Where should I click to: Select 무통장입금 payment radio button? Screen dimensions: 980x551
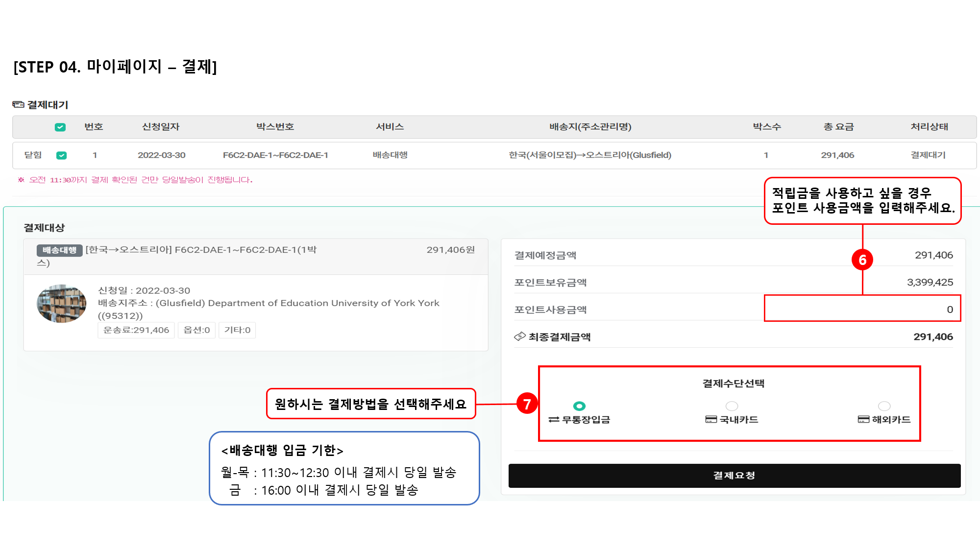(x=579, y=406)
